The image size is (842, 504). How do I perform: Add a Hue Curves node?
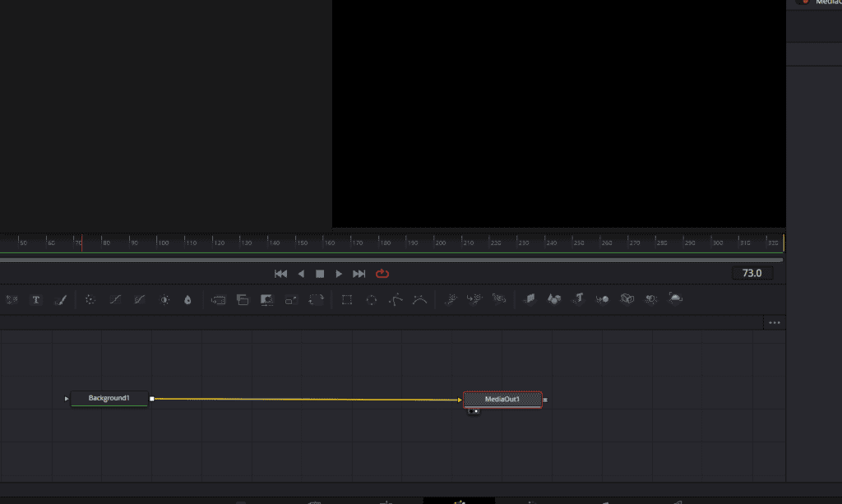tap(140, 299)
